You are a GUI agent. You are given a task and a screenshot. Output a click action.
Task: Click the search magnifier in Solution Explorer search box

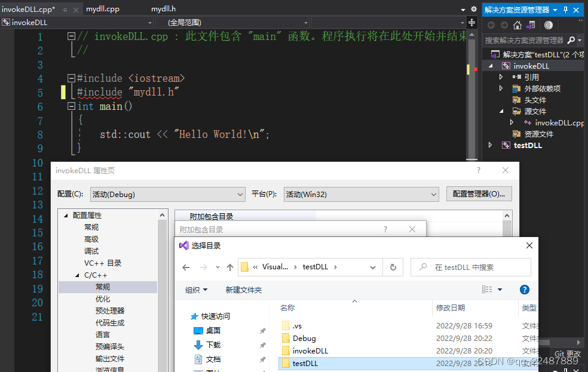click(571, 41)
